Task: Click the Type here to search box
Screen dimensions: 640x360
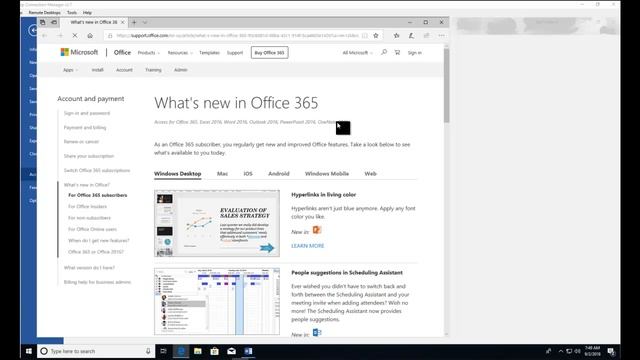Action: 96,351
